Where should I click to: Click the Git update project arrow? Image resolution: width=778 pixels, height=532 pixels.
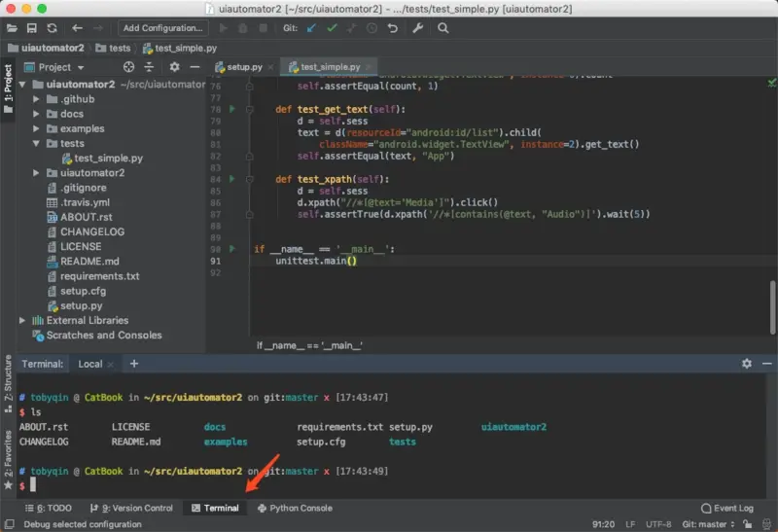click(311, 28)
